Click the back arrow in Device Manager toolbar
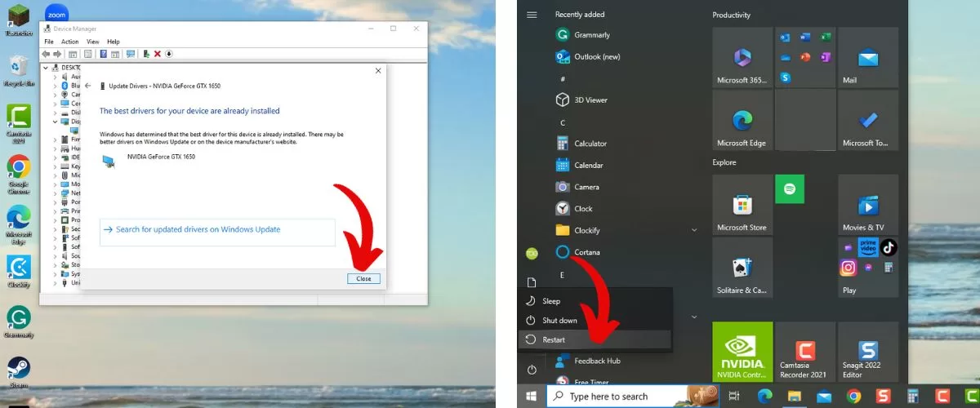Image resolution: width=980 pixels, height=408 pixels. coord(47,54)
